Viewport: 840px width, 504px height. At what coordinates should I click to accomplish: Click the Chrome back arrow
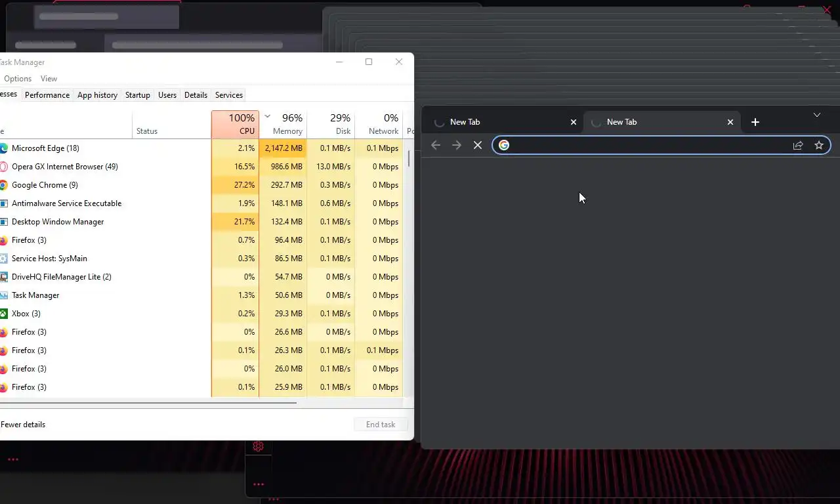(x=436, y=145)
